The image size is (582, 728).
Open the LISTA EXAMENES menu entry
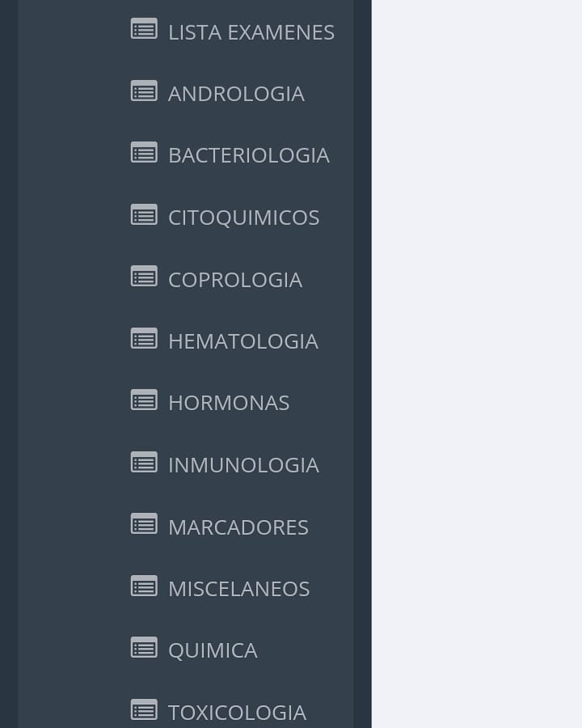click(251, 32)
